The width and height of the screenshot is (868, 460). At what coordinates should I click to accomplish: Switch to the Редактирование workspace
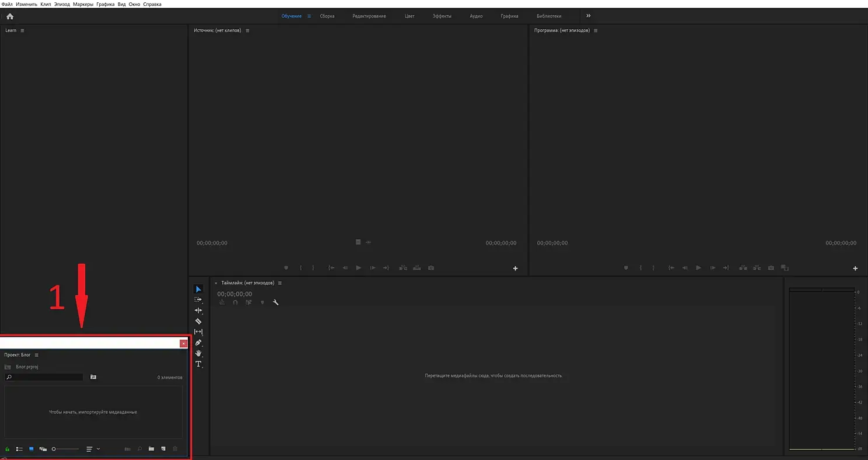pos(369,16)
